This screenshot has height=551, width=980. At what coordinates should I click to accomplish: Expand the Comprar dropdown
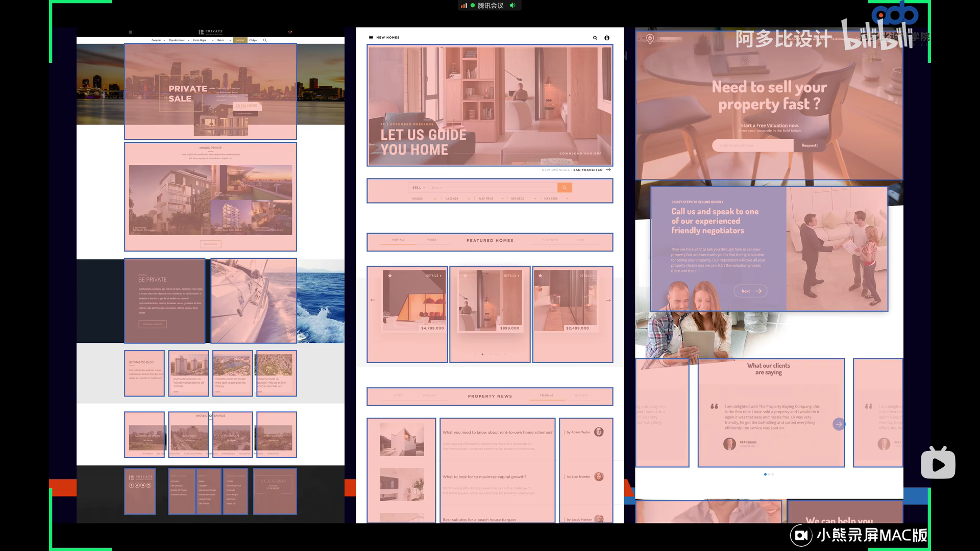(x=158, y=40)
